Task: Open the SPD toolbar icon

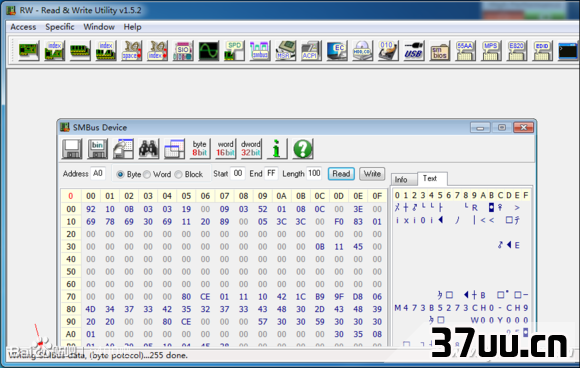Action: [x=234, y=51]
